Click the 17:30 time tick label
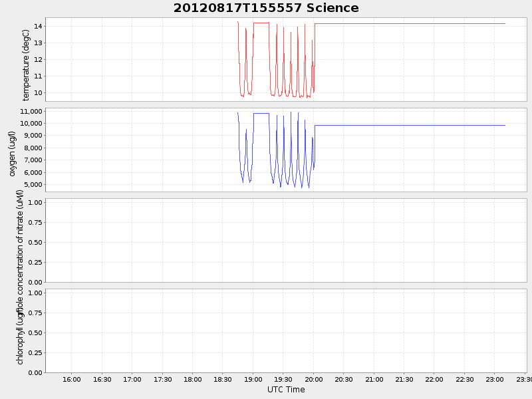The width and height of the screenshot is (532, 399). 162,379
